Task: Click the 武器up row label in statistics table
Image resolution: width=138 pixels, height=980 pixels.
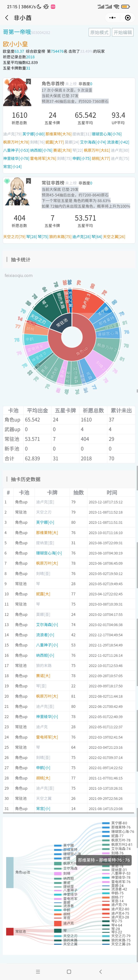Action: click(x=12, y=429)
